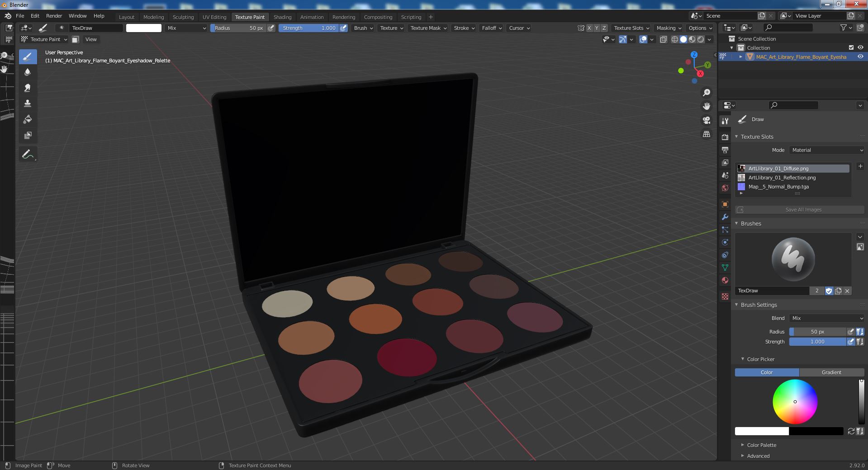Viewport: 868px width, 470px height.
Task: Adjust the Strength slider in Brush Settings
Action: click(817, 342)
